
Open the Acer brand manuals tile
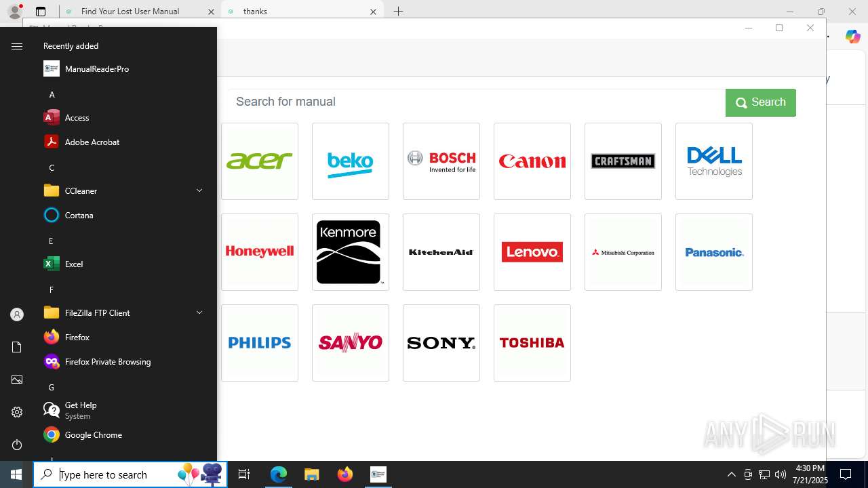tap(260, 161)
